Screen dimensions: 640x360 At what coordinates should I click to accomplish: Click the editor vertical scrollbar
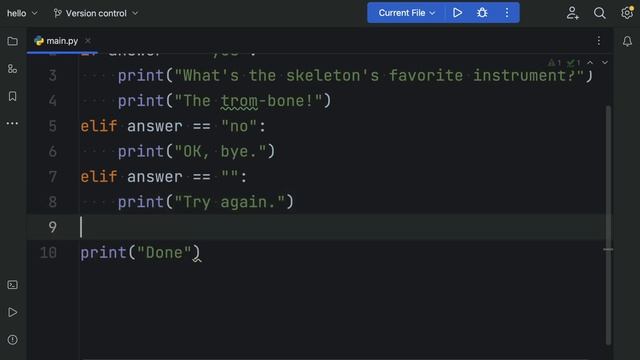(608, 224)
